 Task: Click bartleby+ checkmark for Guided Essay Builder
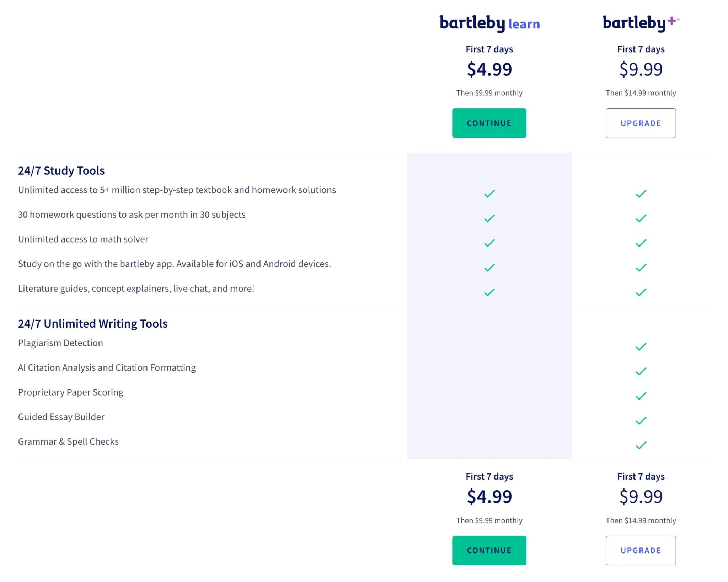(x=641, y=420)
